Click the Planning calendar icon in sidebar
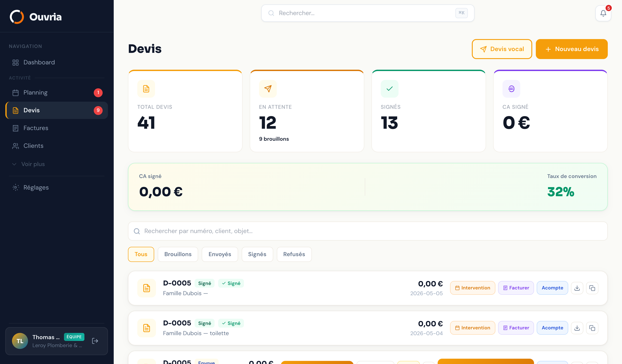 coord(16,93)
